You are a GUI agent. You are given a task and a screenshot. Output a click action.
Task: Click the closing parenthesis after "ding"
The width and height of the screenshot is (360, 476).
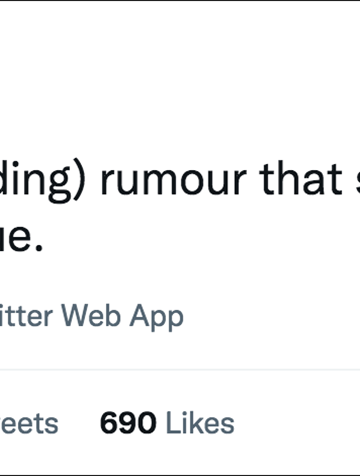tap(79, 182)
